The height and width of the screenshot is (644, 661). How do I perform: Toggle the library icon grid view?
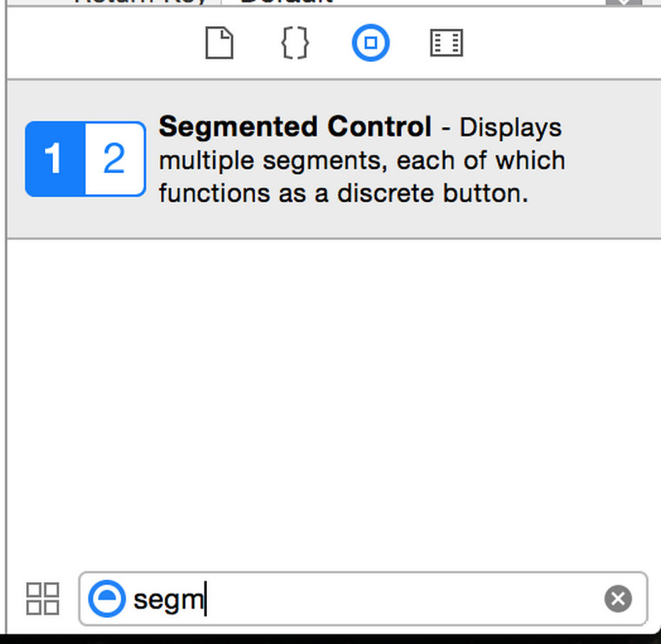[43, 599]
